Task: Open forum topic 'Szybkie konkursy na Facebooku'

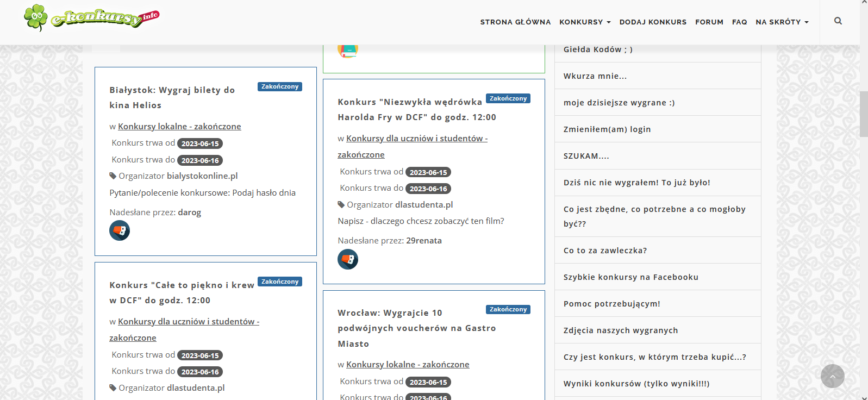Action: tap(630, 277)
